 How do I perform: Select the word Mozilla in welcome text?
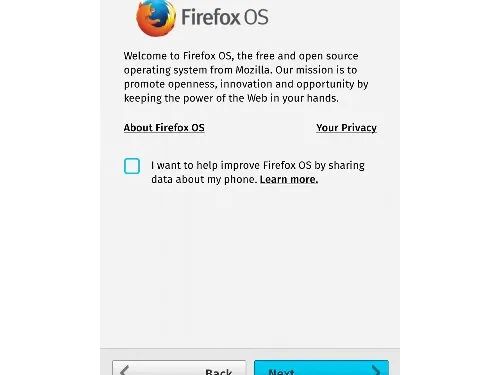[x=252, y=70]
